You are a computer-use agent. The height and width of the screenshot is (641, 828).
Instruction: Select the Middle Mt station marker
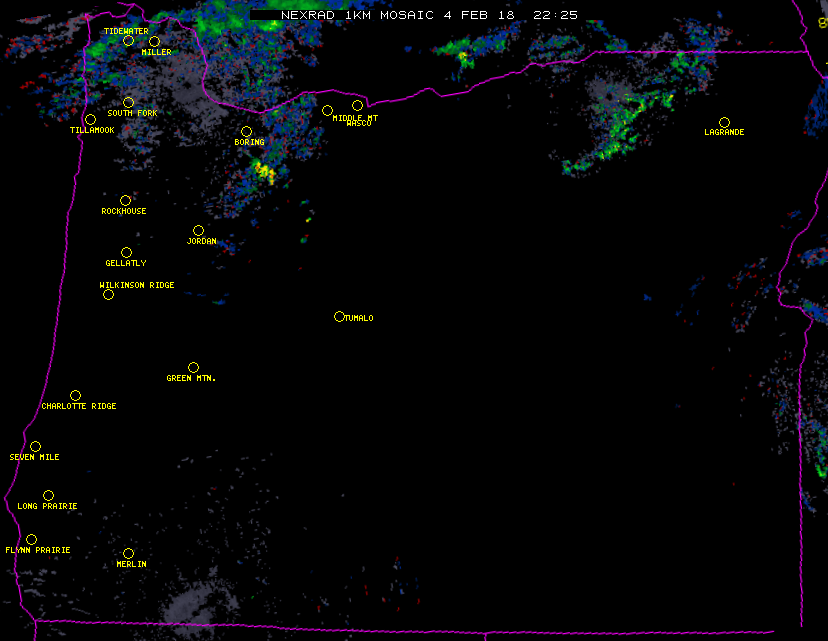click(x=327, y=110)
